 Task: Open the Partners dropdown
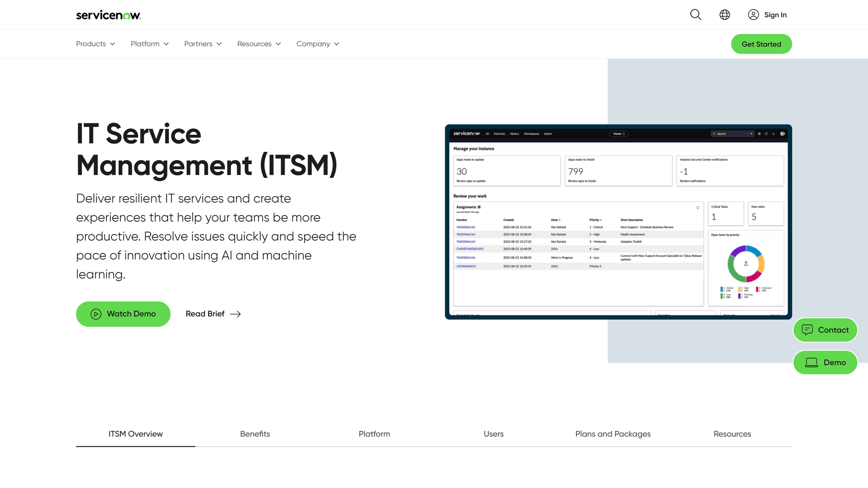203,44
